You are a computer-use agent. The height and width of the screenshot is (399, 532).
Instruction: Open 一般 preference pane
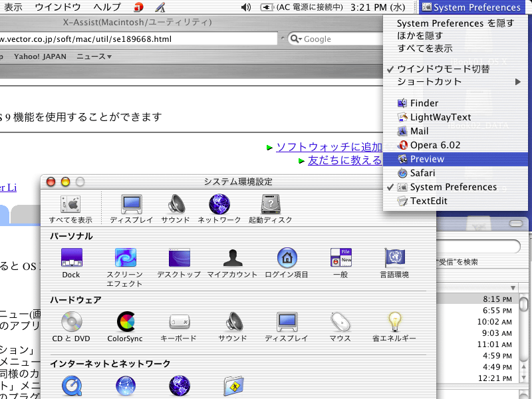(340, 263)
